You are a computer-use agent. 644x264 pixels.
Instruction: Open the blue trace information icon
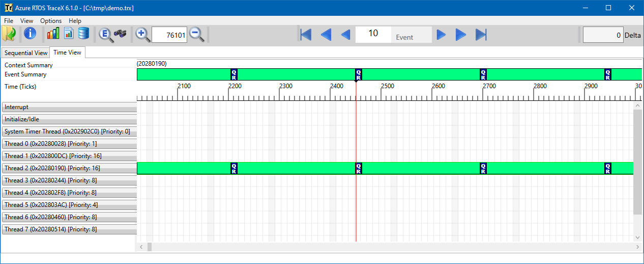pos(30,34)
